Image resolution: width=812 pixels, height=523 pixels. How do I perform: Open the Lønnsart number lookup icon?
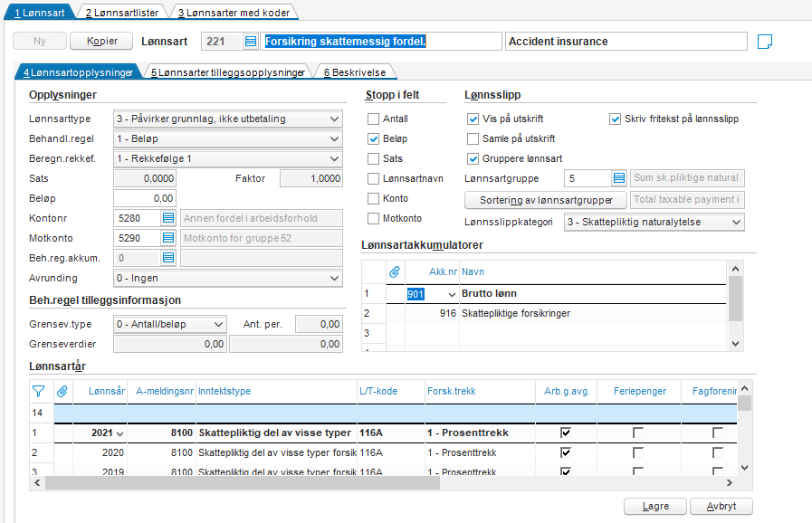(251, 42)
